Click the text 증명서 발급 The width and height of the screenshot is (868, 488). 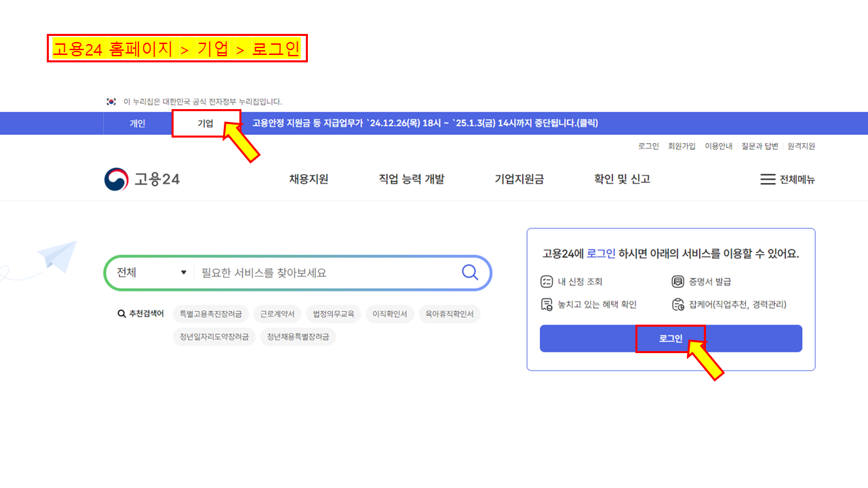pyautogui.click(x=710, y=282)
